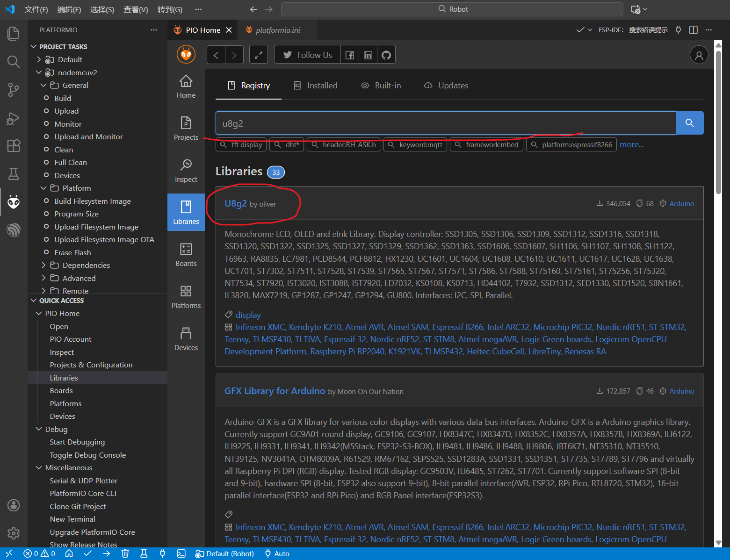Open the 编辑(E) menu
This screenshot has width=730, height=560.
[x=69, y=9]
